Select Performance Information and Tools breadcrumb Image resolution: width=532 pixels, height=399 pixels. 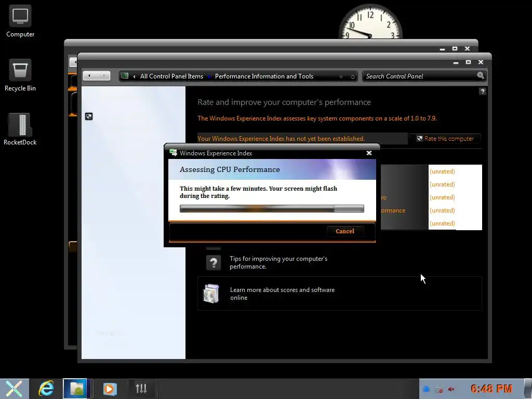(x=264, y=76)
